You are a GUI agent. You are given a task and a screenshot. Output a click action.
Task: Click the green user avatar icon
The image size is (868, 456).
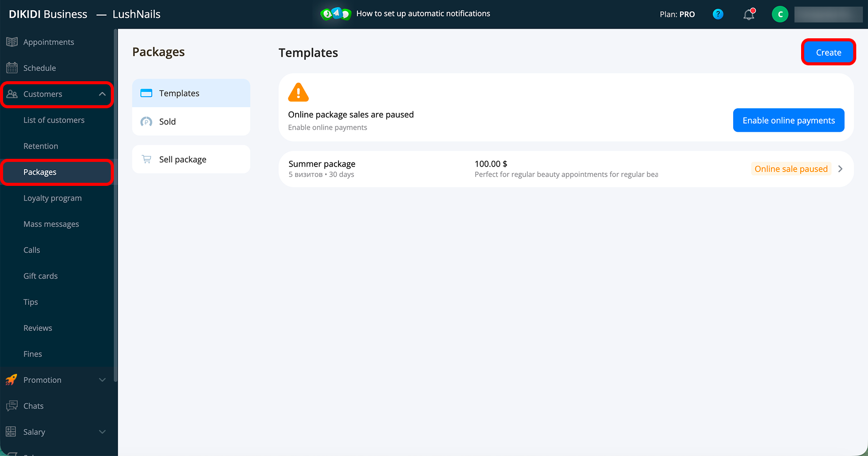pos(780,14)
